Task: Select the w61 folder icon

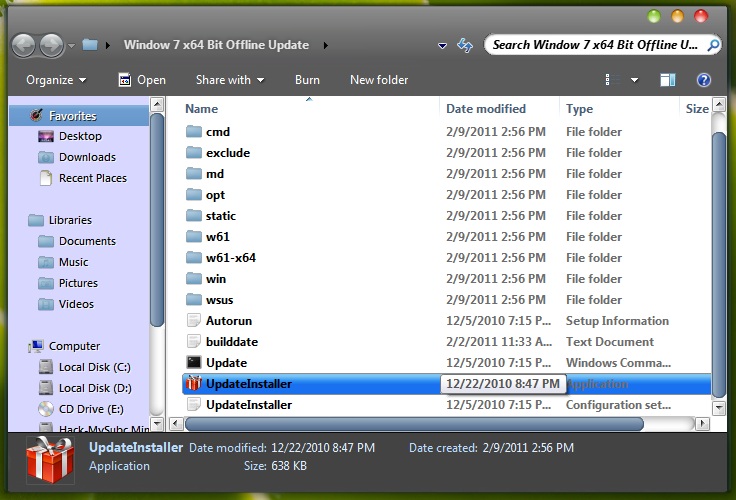Action: 193,237
